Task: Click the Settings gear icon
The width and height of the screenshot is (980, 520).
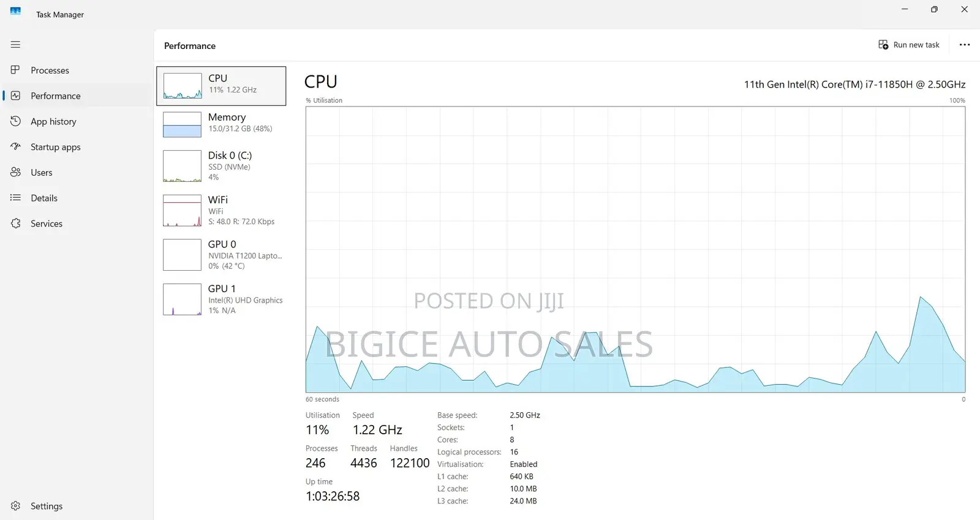Action: (x=15, y=506)
